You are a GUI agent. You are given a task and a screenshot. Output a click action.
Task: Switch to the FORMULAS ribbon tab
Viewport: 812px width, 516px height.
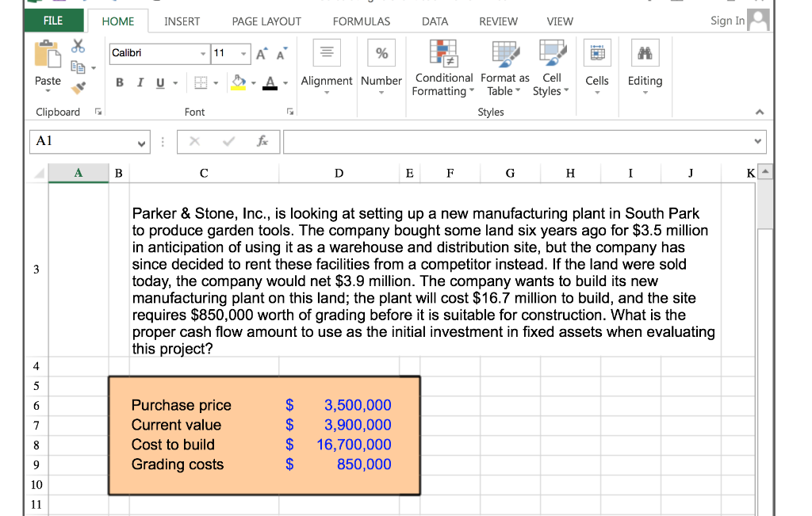click(x=362, y=21)
